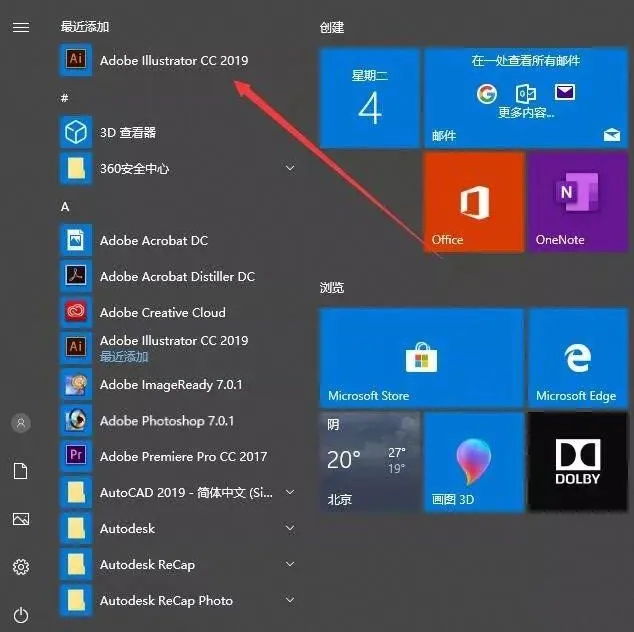Expand the Autodesk ReCap Photo folder chevron
Screen dimensions: 634x632
point(290,600)
